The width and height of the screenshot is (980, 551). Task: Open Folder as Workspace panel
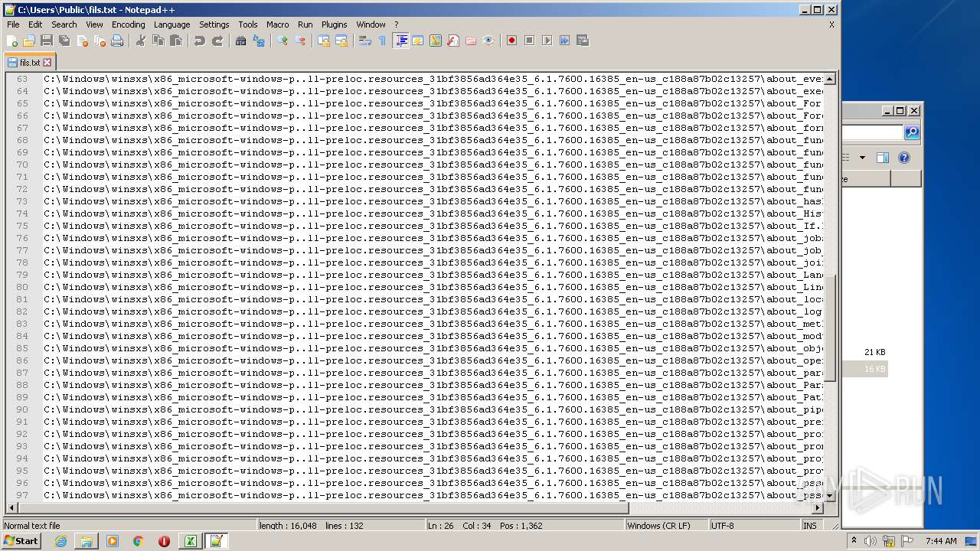(471, 41)
